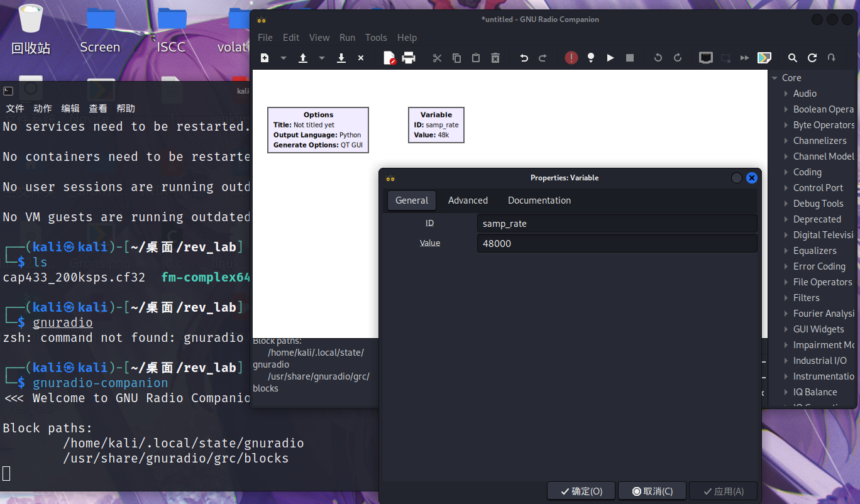Save the flowgraph with download-arrow icon
The image size is (860, 504).
click(x=341, y=58)
